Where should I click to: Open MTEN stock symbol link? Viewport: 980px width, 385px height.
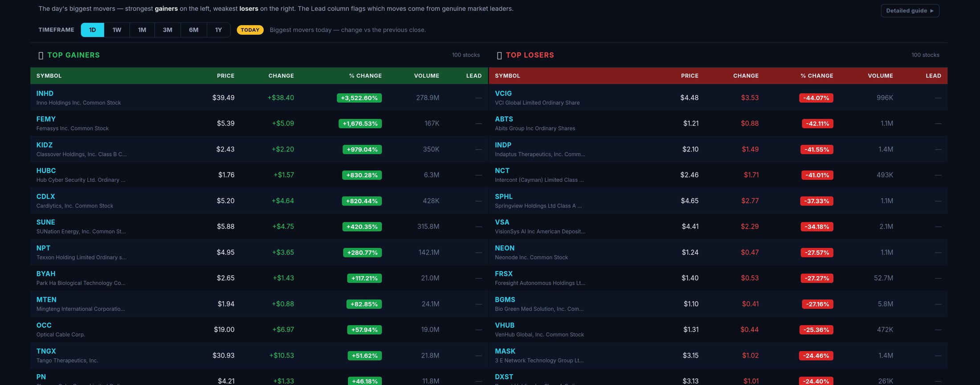pyautogui.click(x=46, y=299)
